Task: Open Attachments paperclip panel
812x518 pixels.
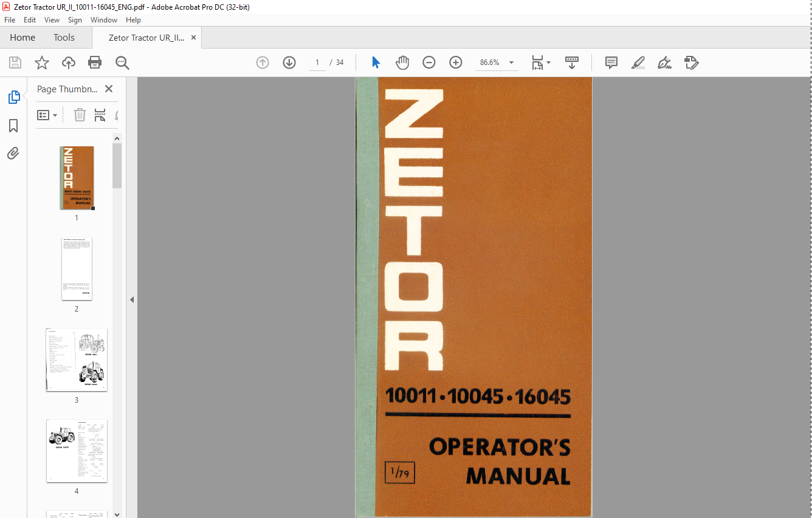Action: click(x=13, y=154)
